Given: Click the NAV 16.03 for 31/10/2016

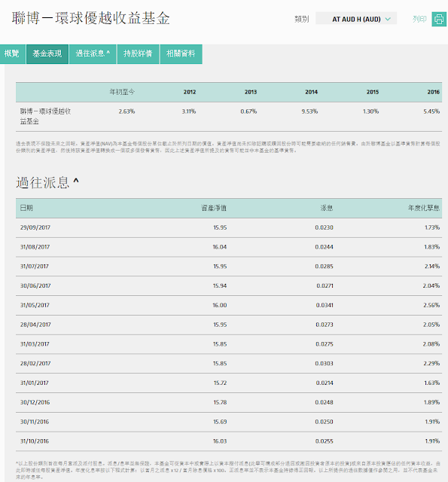Looking at the screenshot, I should pyautogui.click(x=220, y=441).
